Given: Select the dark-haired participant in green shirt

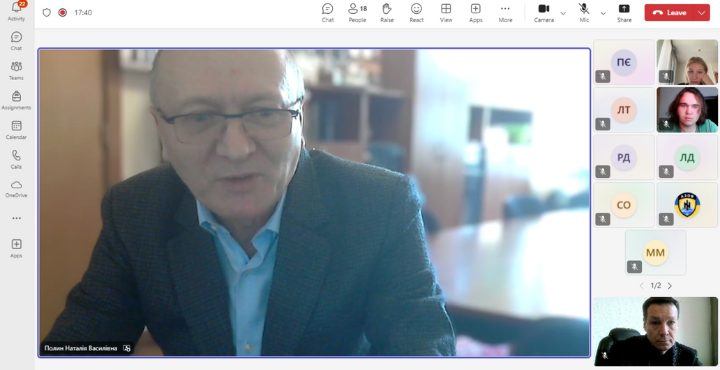Looking at the screenshot, I should coord(687,110).
